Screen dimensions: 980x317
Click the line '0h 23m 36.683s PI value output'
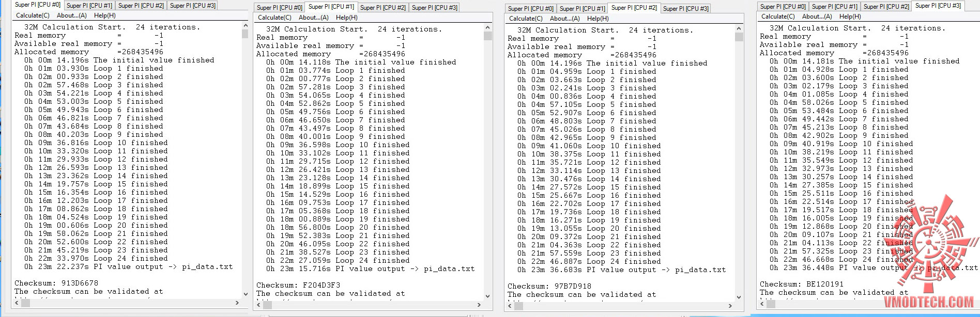[621, 270]
